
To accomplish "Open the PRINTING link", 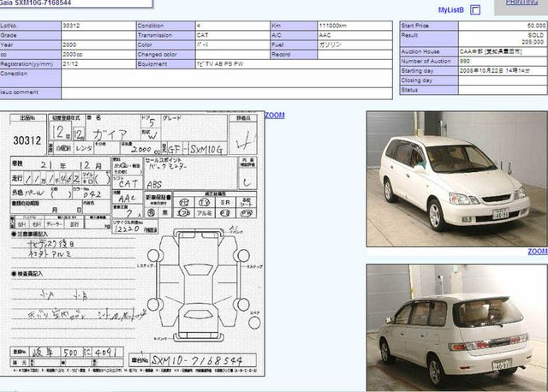I will click(521, 3).
